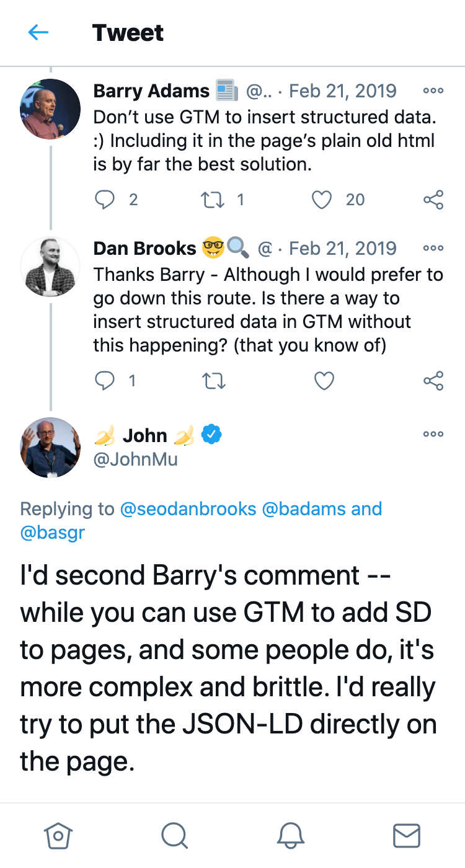Open more options on John's tweet
465x868 pixels.
[x=433, y=434]
